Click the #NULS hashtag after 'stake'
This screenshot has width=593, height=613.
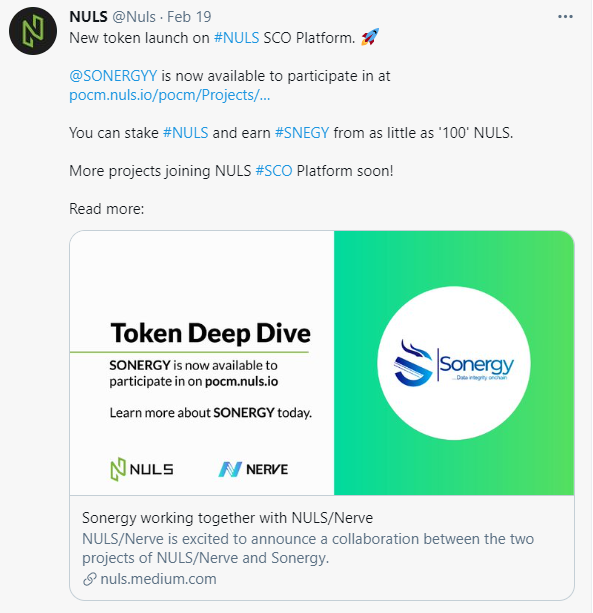tap(185, 133)
